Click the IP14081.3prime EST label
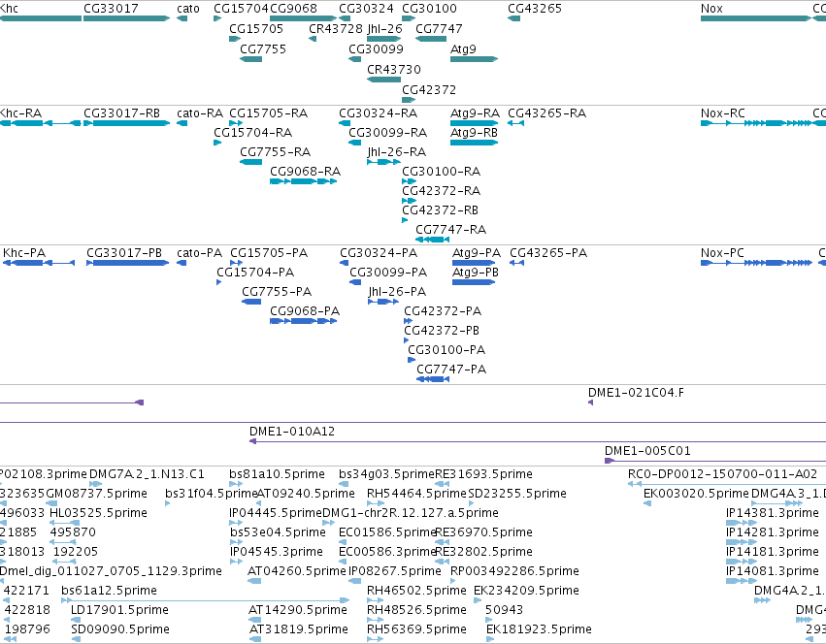 tap(773, 571)
